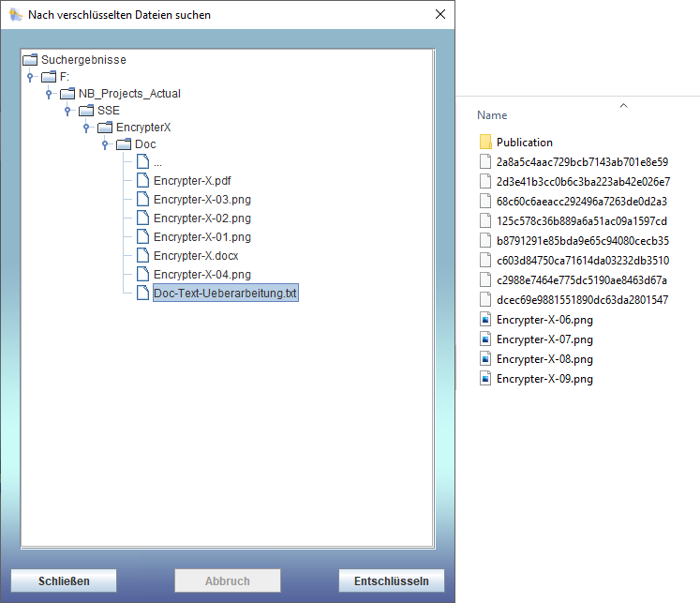Click the Encrypter-X.docx file icon
The height and width of the screenshot is (603, 700).
(x=141, y=255)
